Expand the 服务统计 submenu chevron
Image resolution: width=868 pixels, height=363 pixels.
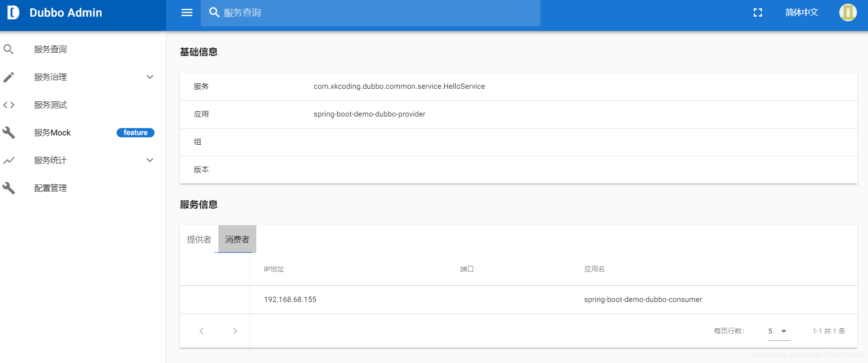(150, 160)
